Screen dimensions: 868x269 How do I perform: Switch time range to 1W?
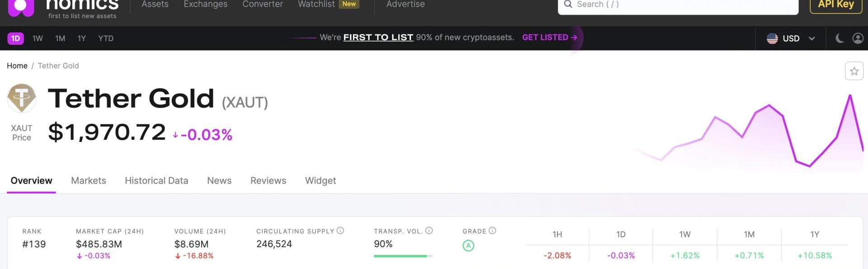pyautogui.click(x=38, y=38)
